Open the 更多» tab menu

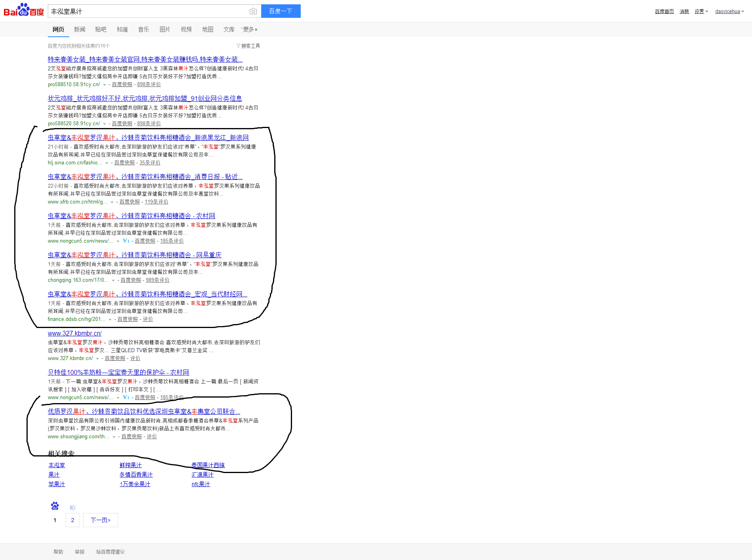pyautogui.click(x=250, y=29)
